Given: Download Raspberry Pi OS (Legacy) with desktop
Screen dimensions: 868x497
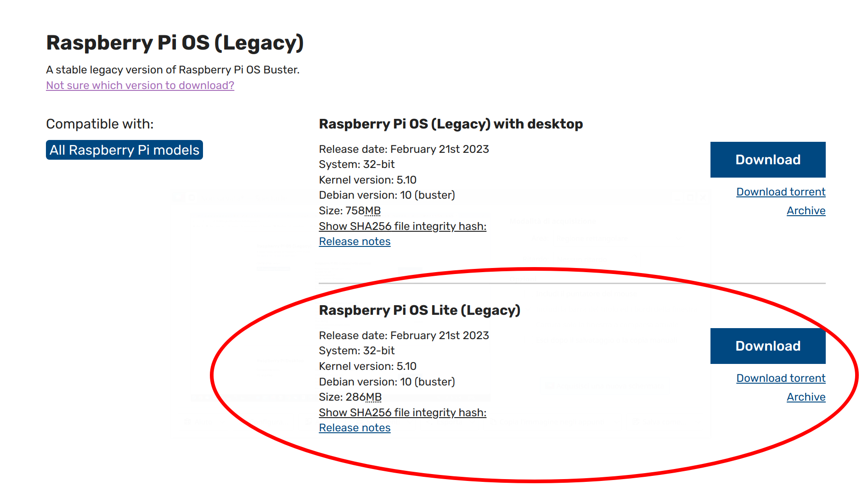Looking at the screenshot, I should [x=767, y=160].
